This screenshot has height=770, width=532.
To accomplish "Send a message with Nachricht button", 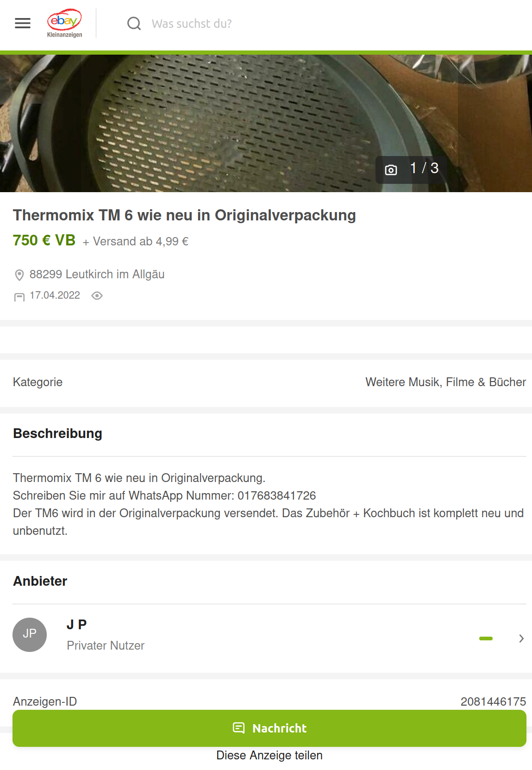I will click(x=269, y=728).
